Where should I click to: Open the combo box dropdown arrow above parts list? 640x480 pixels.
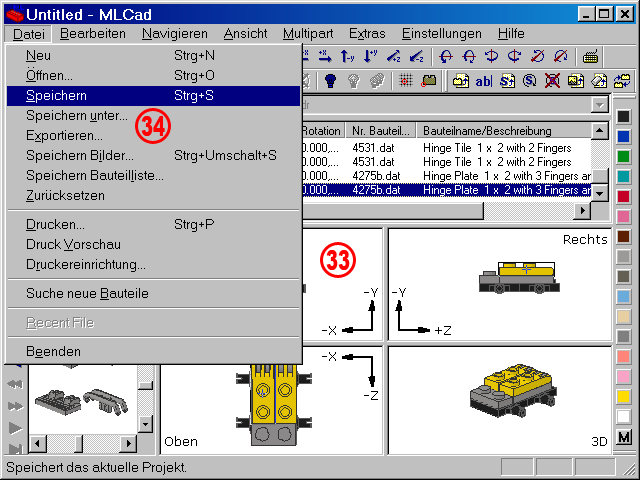point(600,105)
